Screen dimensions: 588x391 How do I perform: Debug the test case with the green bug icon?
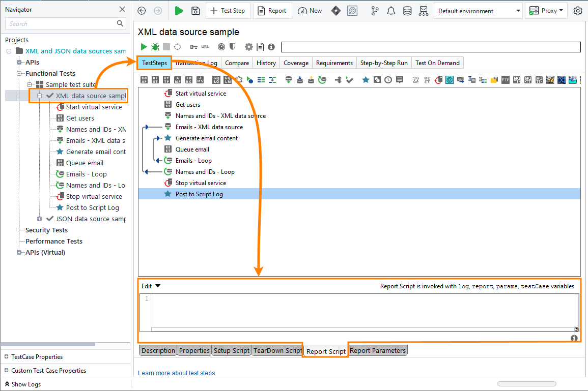pos(155,47)
